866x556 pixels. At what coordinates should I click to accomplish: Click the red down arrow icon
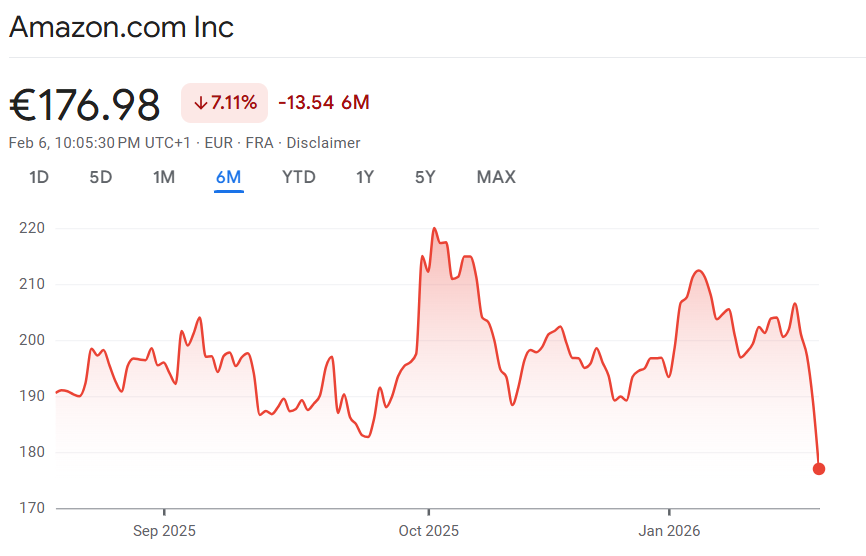pyautogui.click(x=200, y=103)
